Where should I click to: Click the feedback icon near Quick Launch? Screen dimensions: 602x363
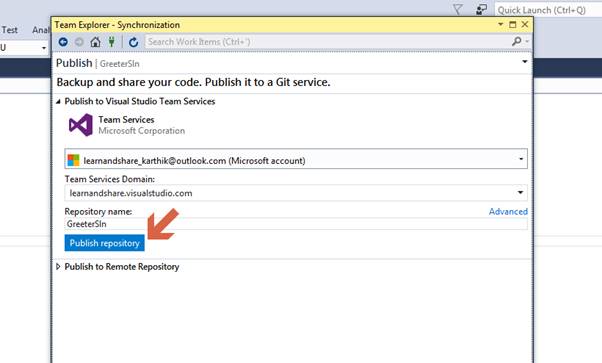coord(481,9)
